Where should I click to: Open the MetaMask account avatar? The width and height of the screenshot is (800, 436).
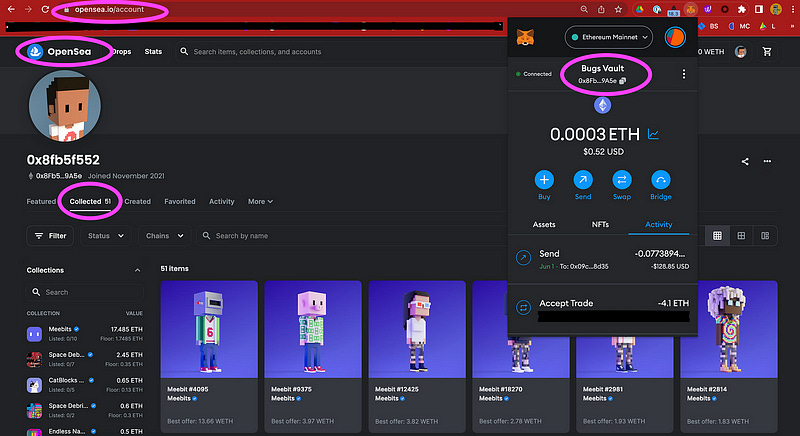point(675,37)
